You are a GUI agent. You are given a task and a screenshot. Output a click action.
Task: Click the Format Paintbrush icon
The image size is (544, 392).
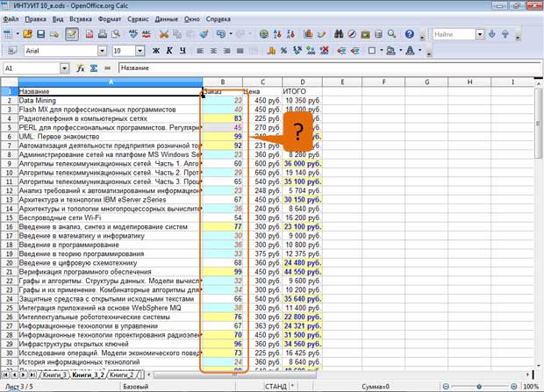pos(204,34)
